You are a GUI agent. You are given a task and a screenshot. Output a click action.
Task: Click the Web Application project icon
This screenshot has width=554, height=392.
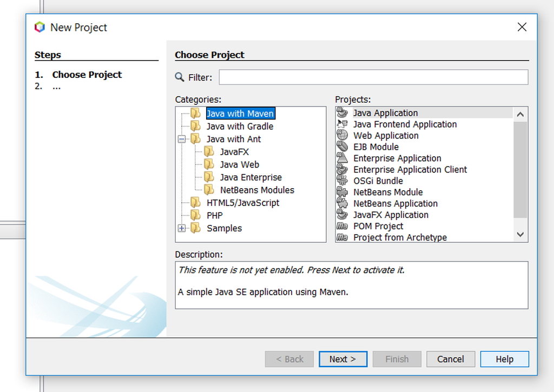[341, 135]
